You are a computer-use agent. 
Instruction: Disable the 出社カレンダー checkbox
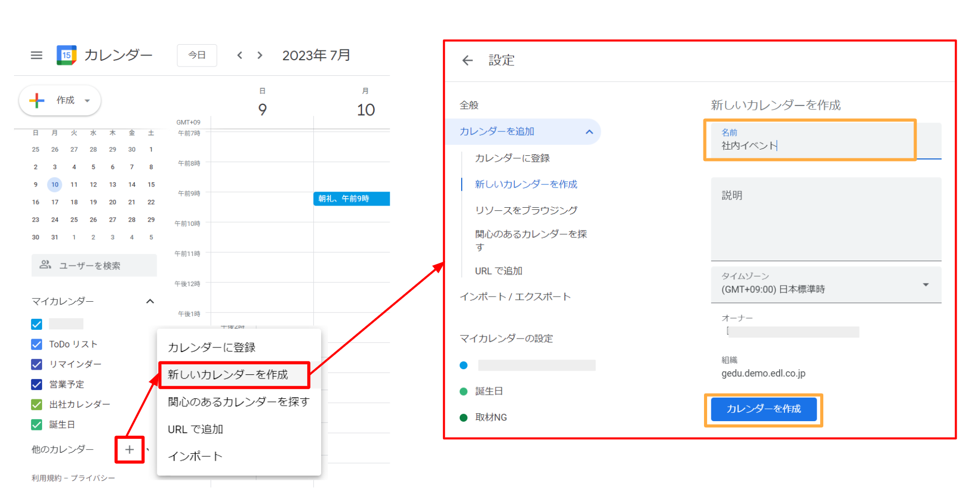37,405
